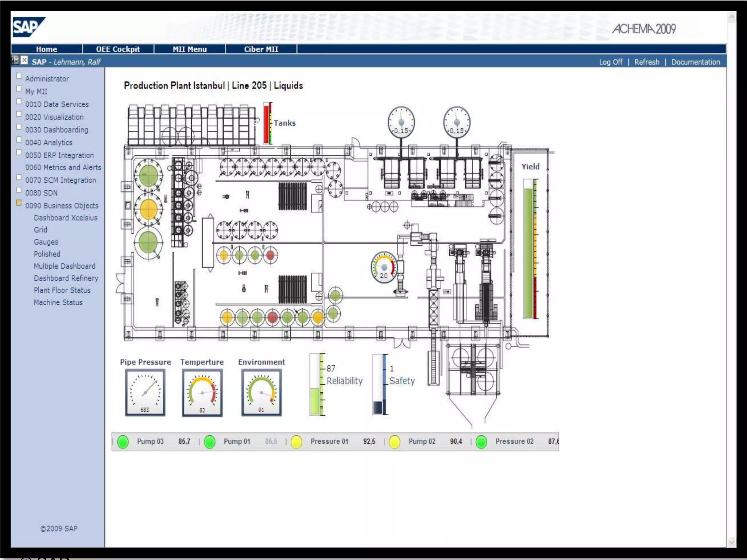Click the navigation tree toggle icon
This screenshot has width=747, height=560.
(15, 61)
